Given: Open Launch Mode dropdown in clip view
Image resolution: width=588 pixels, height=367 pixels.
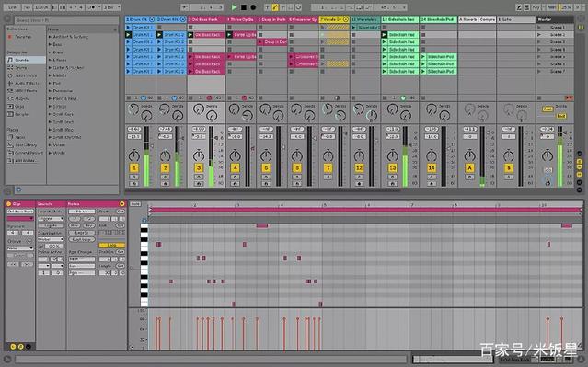Looking at the screenshot, I should pos(51,219).
